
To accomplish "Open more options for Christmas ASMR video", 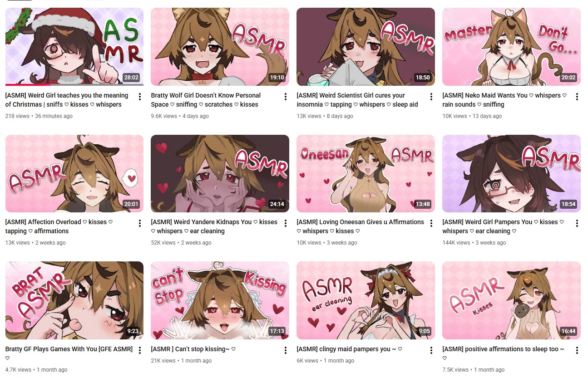I will click(x=139, y=97).
